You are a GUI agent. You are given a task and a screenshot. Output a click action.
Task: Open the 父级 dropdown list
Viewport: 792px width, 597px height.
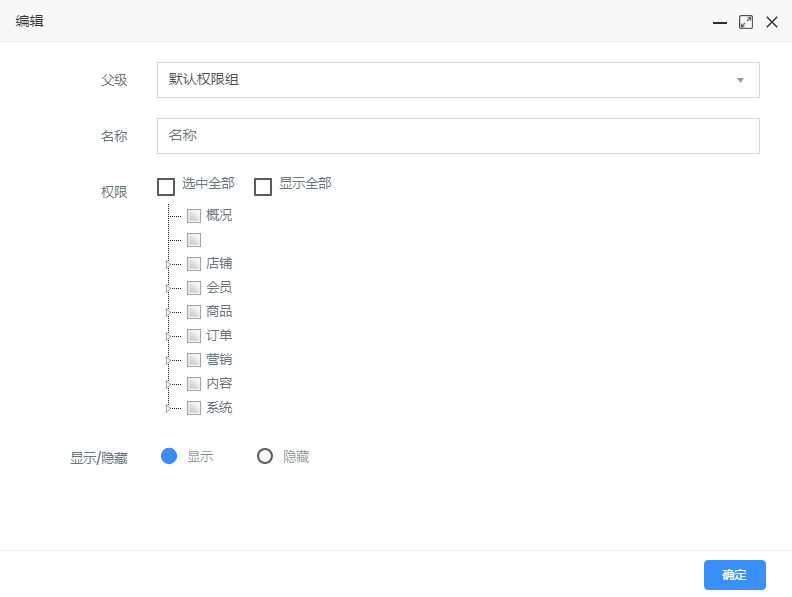(x=458, y=80)
